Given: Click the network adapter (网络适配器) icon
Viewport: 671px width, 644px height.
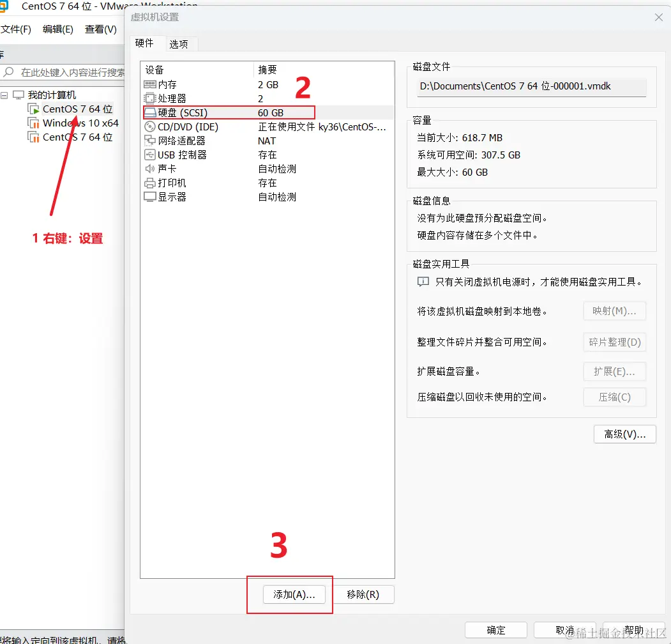Looking at the screenshot, I should 150,141.
